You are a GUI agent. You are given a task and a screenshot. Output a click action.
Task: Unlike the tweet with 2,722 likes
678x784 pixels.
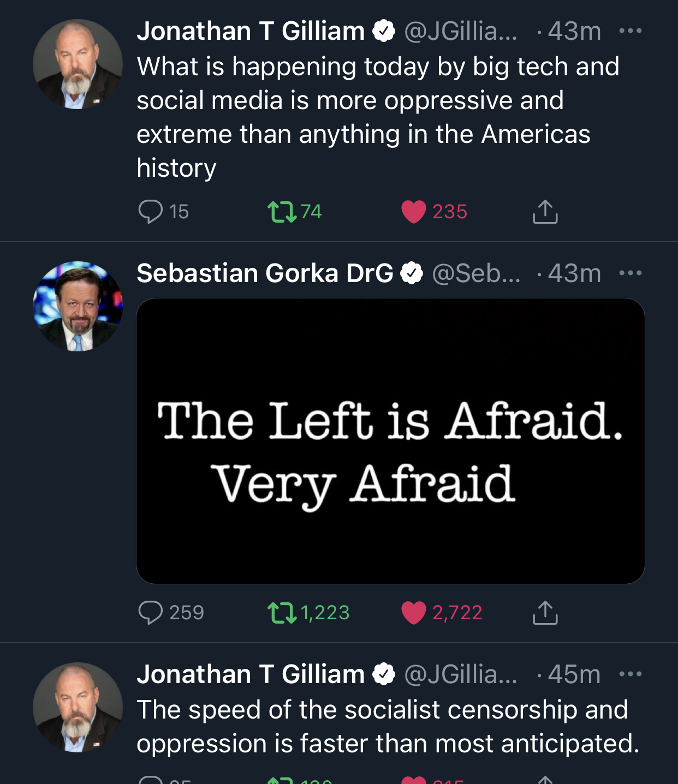point(414,613)
